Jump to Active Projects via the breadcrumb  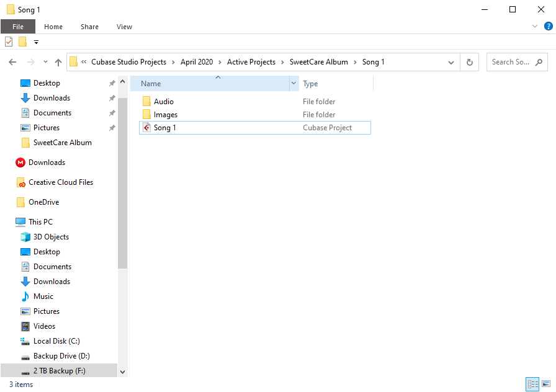coord(251,62)
